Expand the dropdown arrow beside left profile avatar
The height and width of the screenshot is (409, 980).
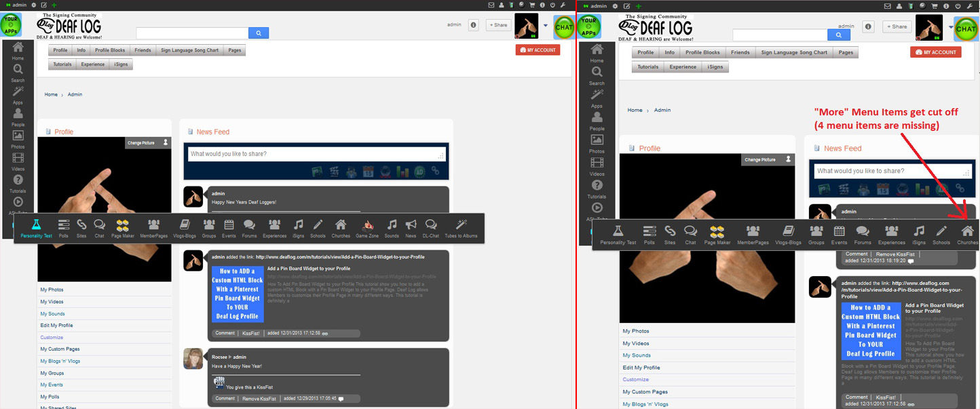tap(546, 26)
